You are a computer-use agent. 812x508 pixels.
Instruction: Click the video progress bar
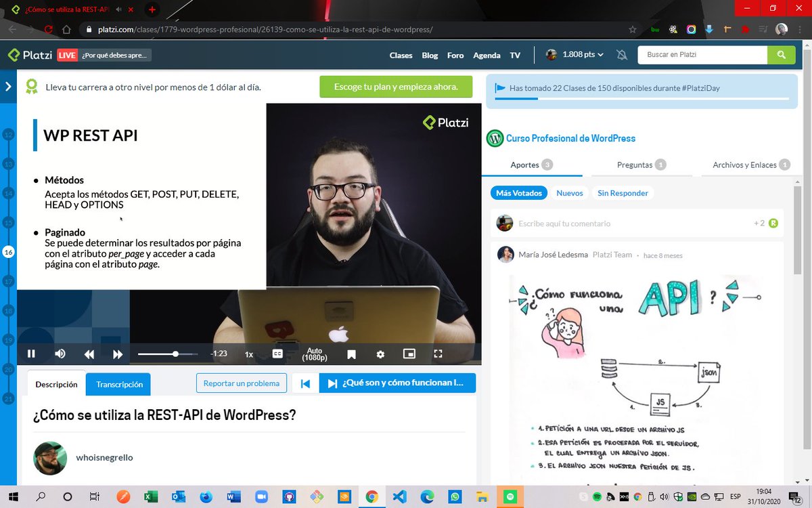[168, 354]
